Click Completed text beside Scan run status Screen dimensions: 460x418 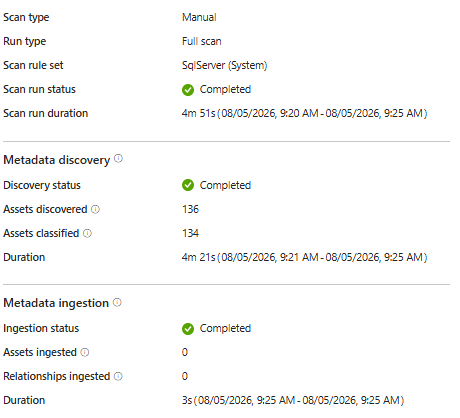pos(225,89)
